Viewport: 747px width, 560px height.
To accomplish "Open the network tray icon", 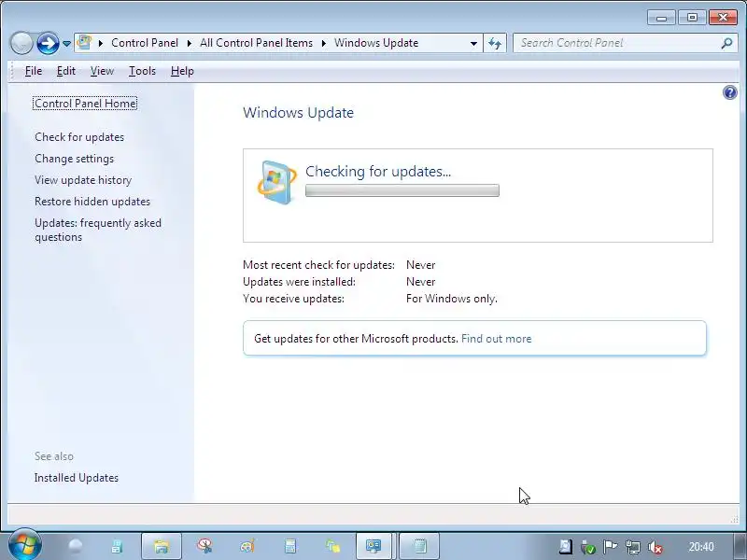I will coord(633,547).
